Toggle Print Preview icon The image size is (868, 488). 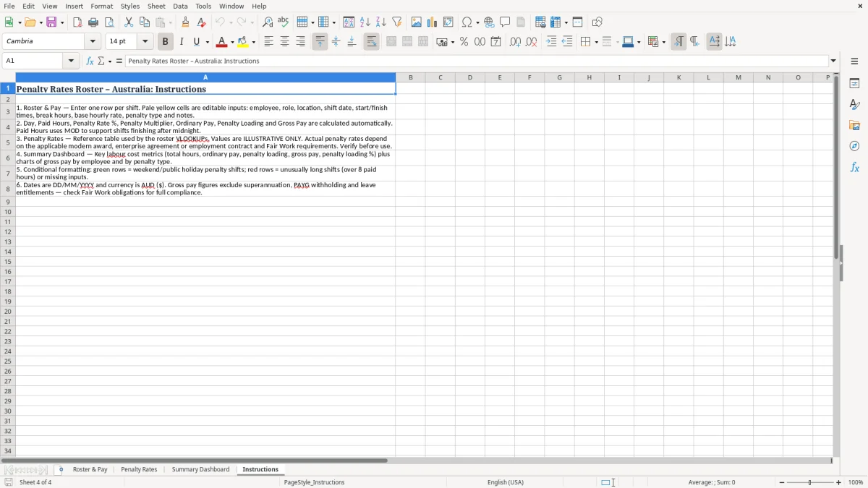(109, 22)
